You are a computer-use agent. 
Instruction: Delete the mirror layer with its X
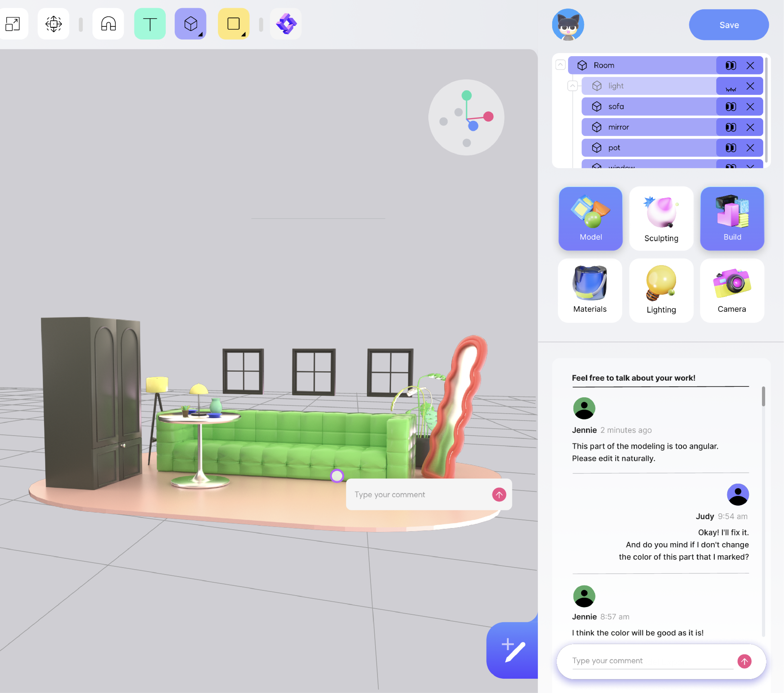pyautogui.click(x=750, y=127)
